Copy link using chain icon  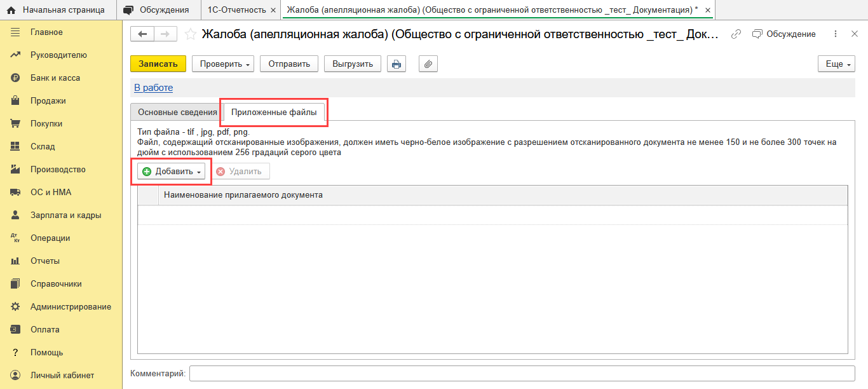tap(736, 34)
